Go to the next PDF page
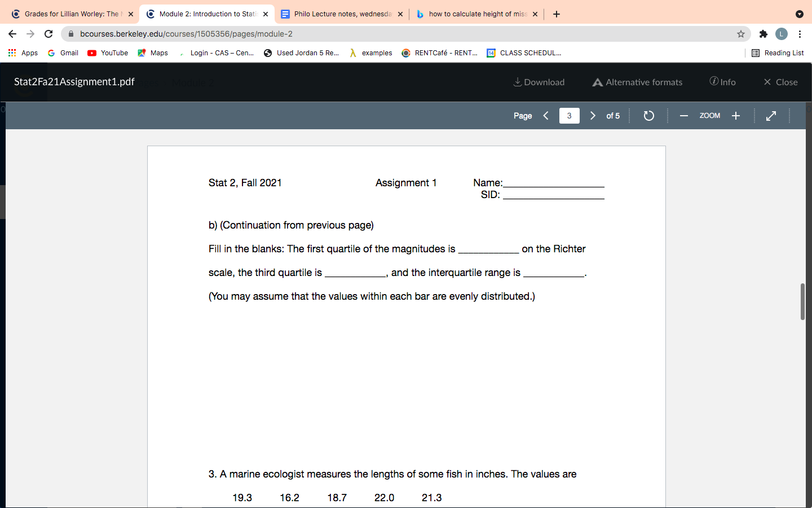Image resolution: width=812 pixels, height=508 pixels. tap(593, 116)
